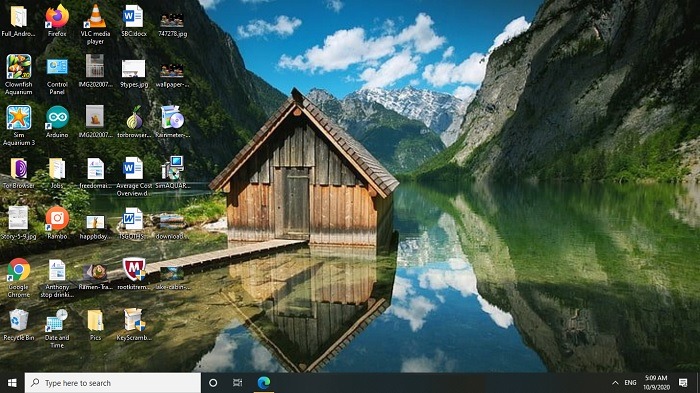
Task: Open Clownfish Aquarium desktop icon
Action: (x=18, y=75)
